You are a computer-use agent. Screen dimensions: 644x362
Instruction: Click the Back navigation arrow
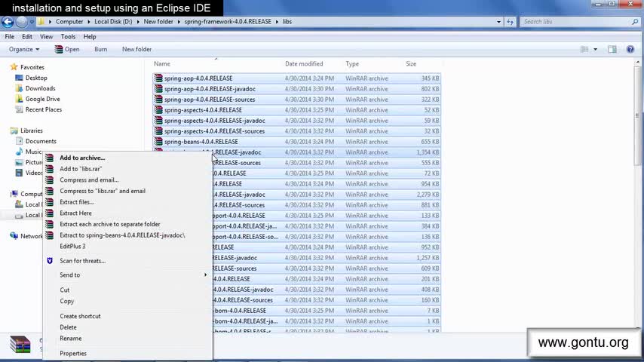coord(8,22)
